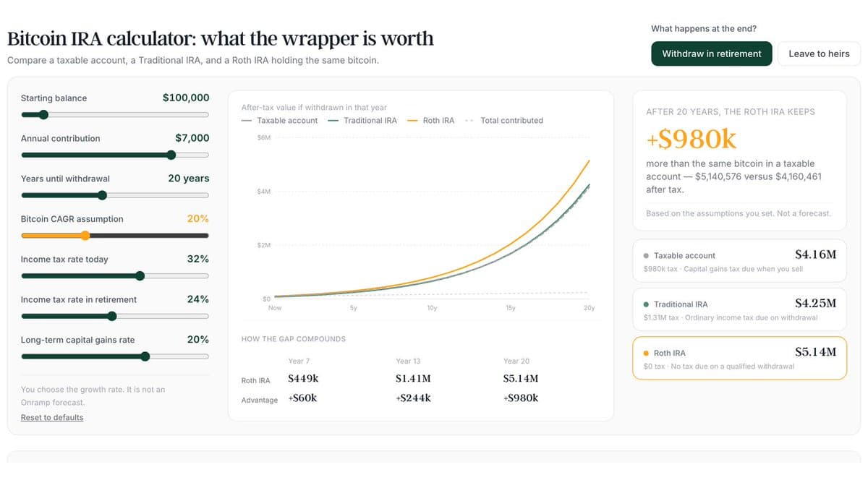Click Income tax rate today slider handle

140,275
